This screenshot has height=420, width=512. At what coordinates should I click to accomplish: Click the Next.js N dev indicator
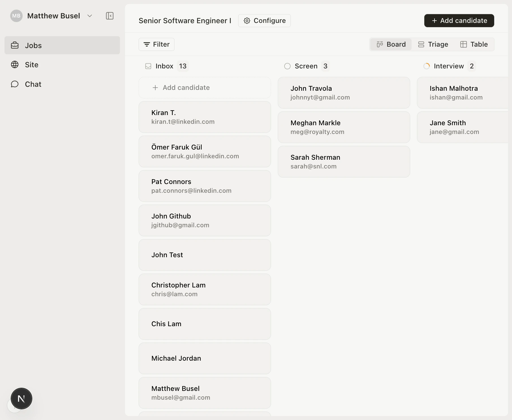[x=21, y=399]
